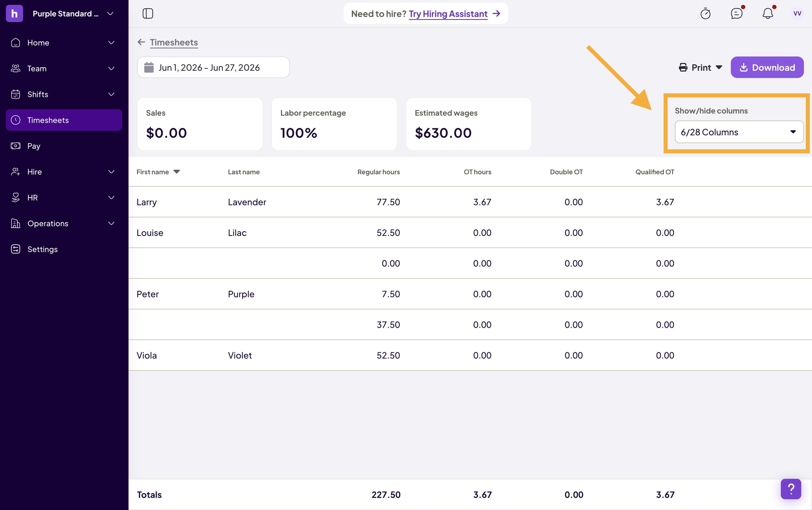This screenshot has width=812, height=510.
Task: Expand the Team menu chevron
Action: click(111, 69)
